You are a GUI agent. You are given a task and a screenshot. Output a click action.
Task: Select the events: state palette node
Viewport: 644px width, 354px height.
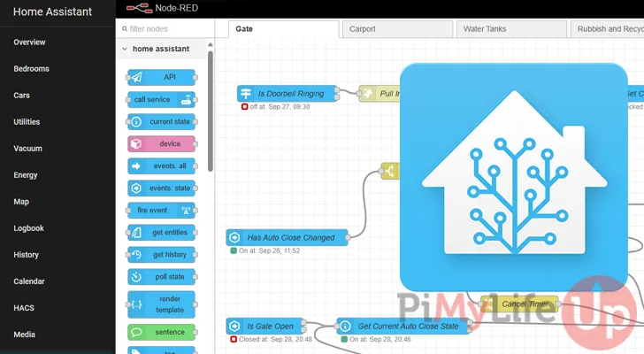click(x=161, y=189)
